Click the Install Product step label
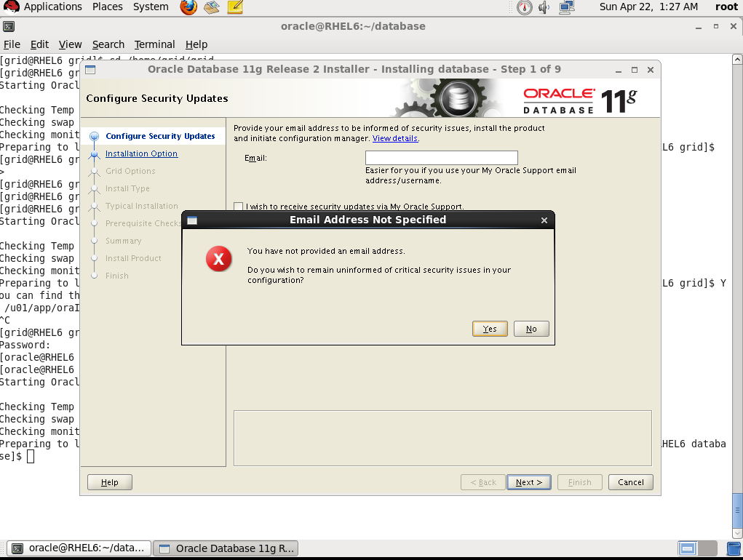The height and width of the screenshot is (560, 743). pyautogui.click(x=133, y=258)
